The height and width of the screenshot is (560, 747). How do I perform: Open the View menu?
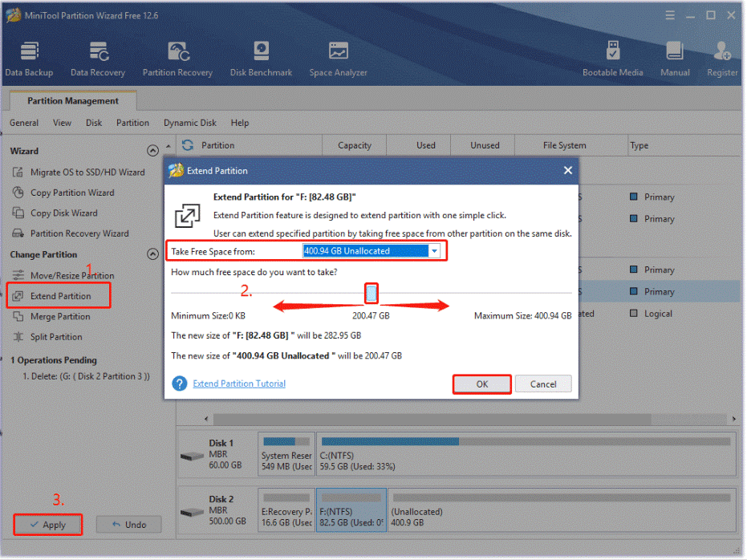click(62, 123)
